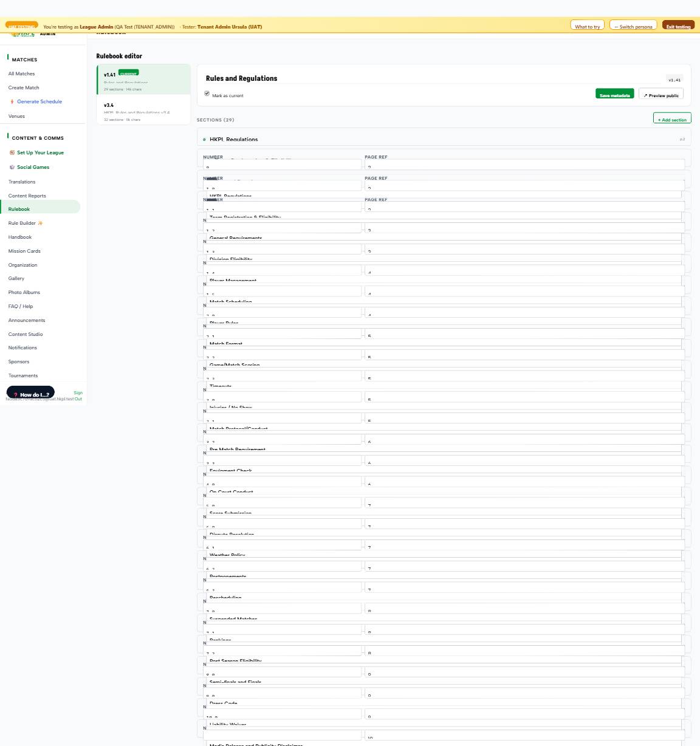Open Notifications in the sidebar

coord(22,347)
